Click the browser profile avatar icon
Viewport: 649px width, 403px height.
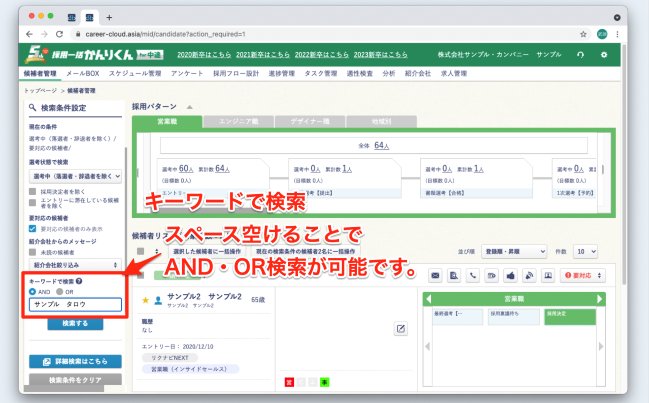coord(602,34)
